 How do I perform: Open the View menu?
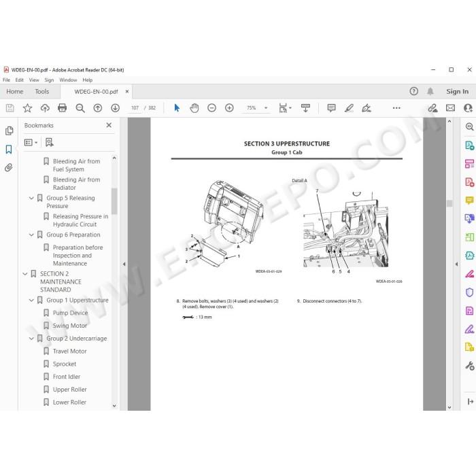point(34,80)
